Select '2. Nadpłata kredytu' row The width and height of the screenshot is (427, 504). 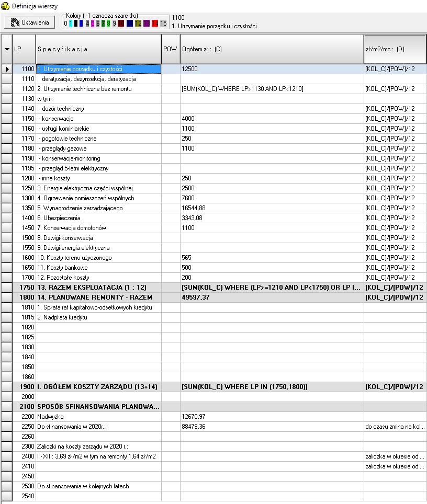(x=98, y=317)
